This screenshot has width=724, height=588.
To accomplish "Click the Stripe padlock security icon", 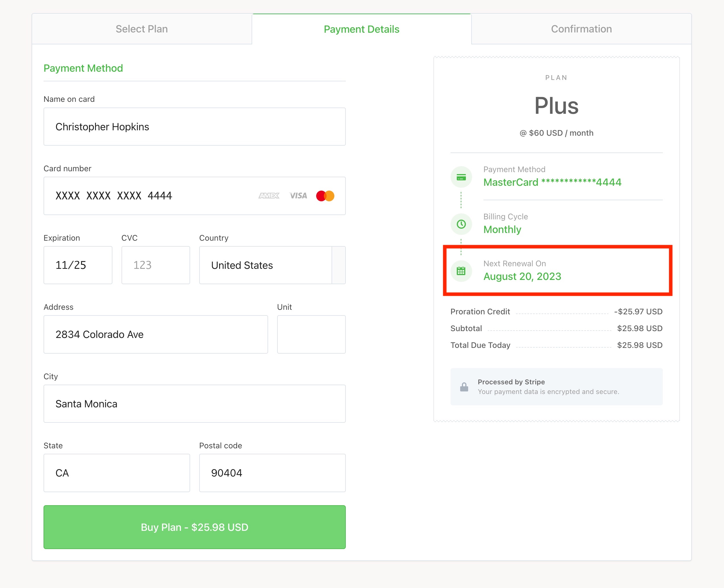I will [x=464, y=387].
